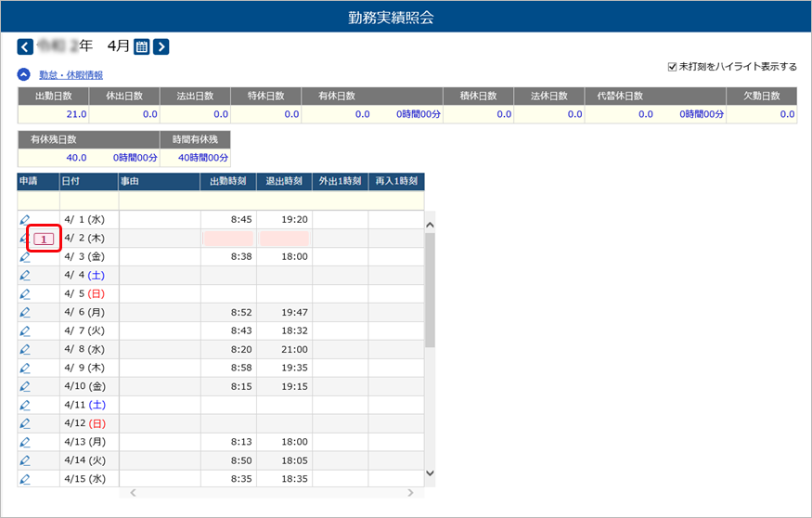Screen dimensions: 812x518
Task: Click the 4/6 clock-in time 8:52
Action: coord(241,313)
